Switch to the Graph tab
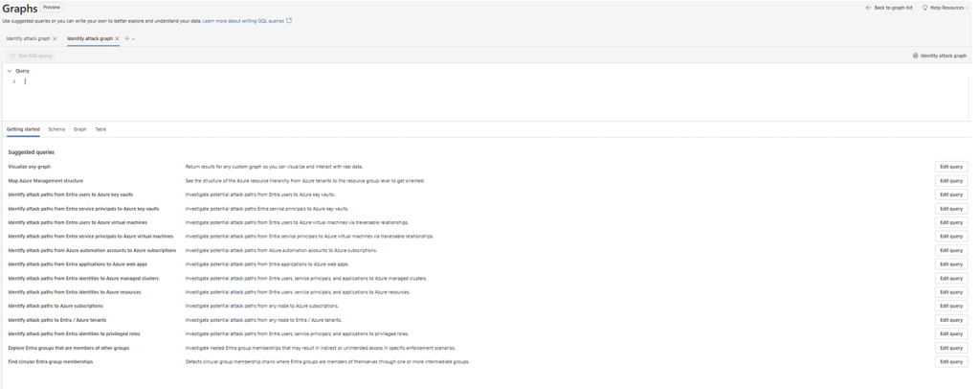The width and height of the screenshot is (980, 389). click(79, 129)
